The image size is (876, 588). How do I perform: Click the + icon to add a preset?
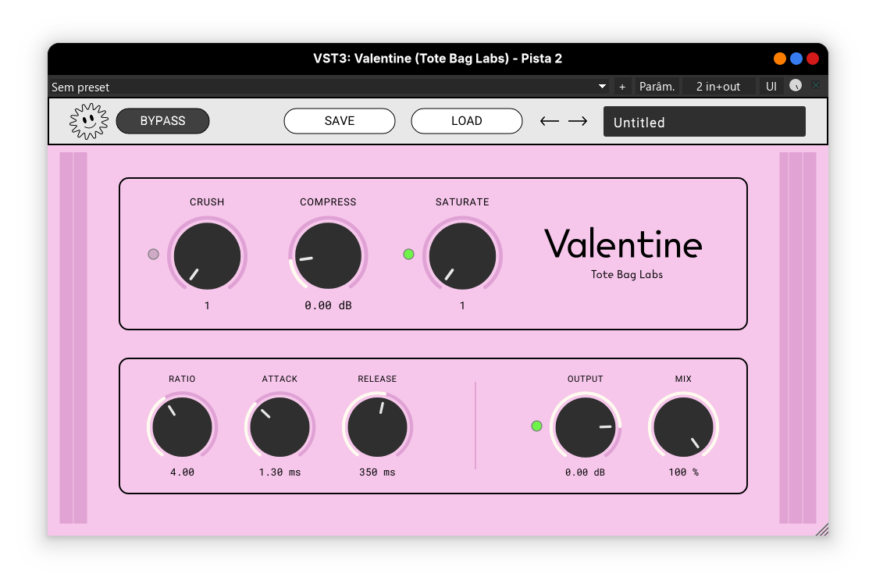(x=621, y=86)
